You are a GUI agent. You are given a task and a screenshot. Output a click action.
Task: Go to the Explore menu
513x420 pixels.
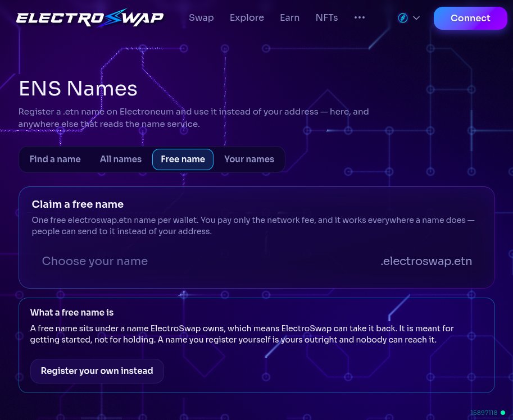click(x=247, y=17)
